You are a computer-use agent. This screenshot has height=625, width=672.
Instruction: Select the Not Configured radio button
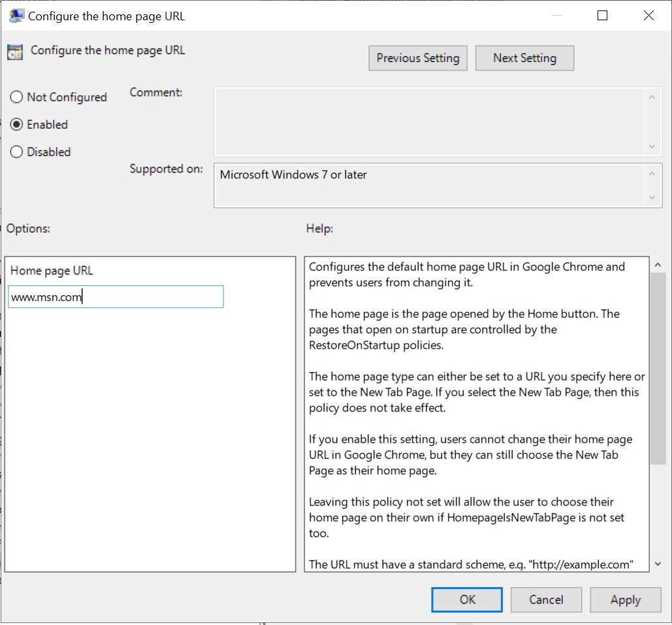point(17,97)
